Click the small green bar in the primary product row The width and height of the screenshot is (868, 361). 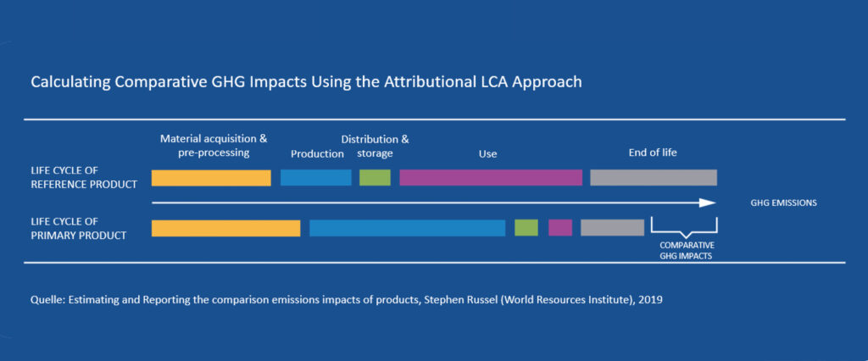[x=526, y=228]
